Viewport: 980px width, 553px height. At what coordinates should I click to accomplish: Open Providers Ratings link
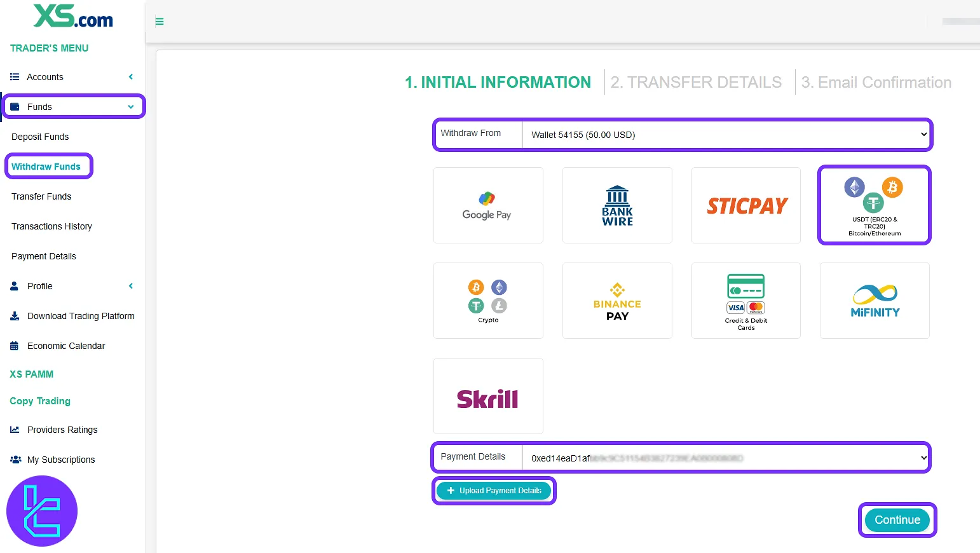point(62,430)
